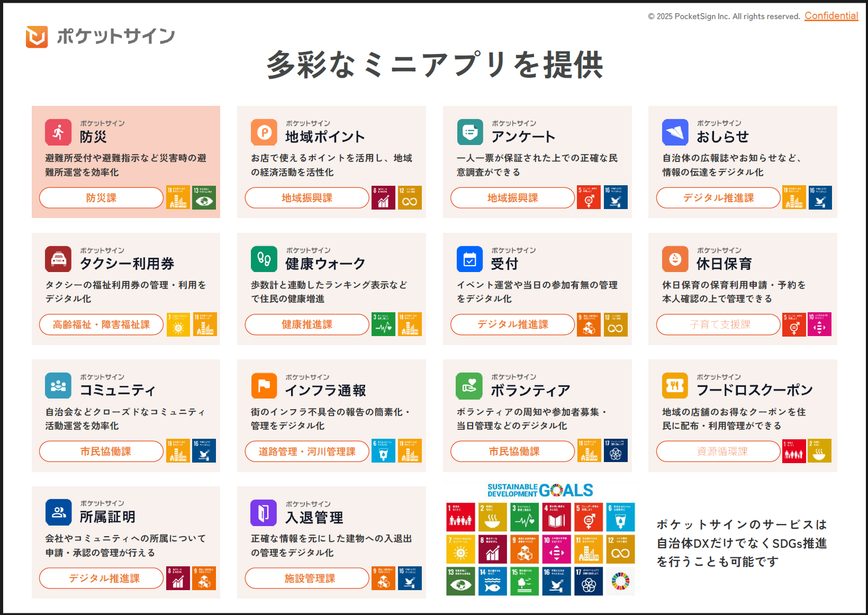The height and width of the screenshot is (615, 868).
Task: Click the 受付 calendar check icon
Action: (x=469, y=259)
